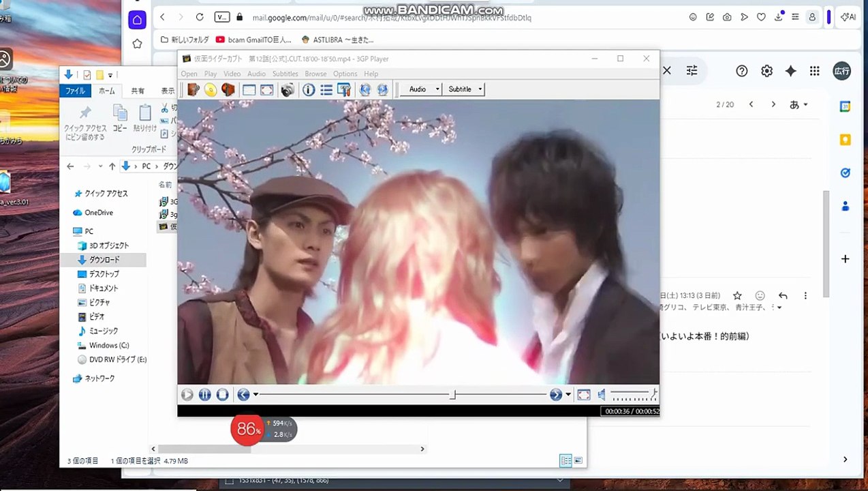
Task: Click the 貼り付け button in Explorer ribbon
Action: (x=144, y=118)
